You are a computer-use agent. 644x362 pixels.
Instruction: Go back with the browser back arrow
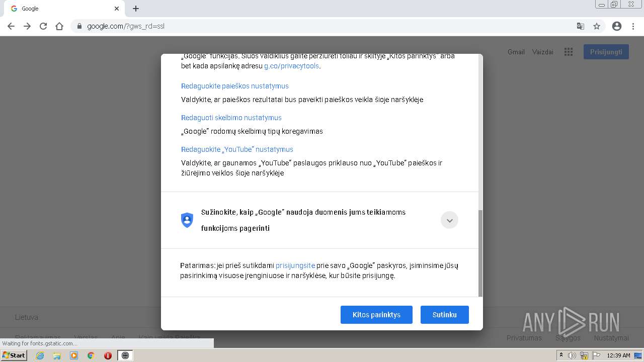(x=11, y=26)
